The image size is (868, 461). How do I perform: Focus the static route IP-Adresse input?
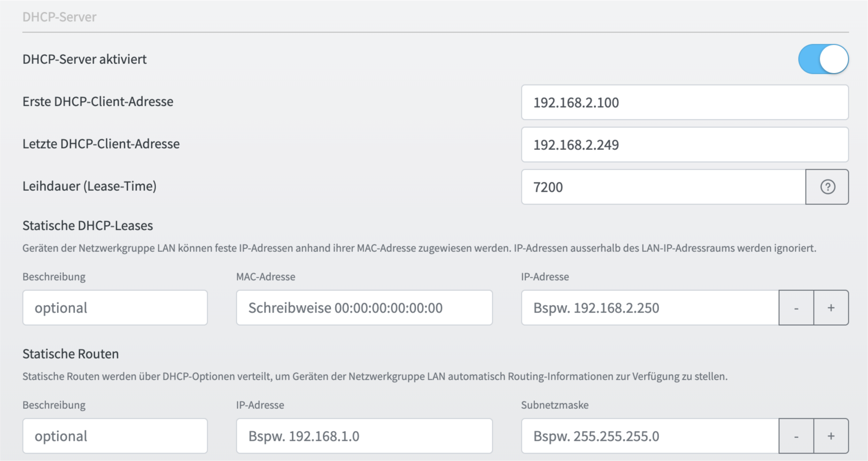(x=364, y=436)
